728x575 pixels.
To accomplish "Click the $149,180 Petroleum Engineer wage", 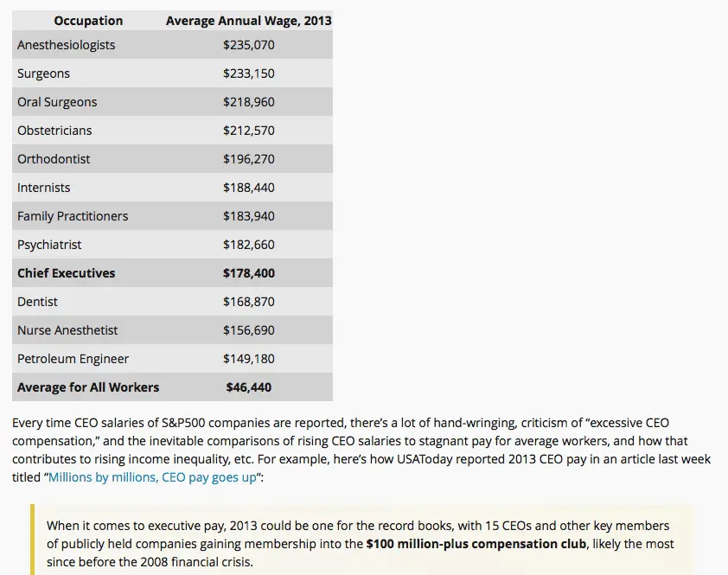I will (x=249, y=359).
